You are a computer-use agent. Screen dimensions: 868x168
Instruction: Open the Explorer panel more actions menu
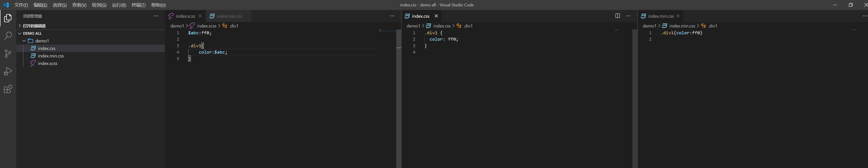(156, 16)
